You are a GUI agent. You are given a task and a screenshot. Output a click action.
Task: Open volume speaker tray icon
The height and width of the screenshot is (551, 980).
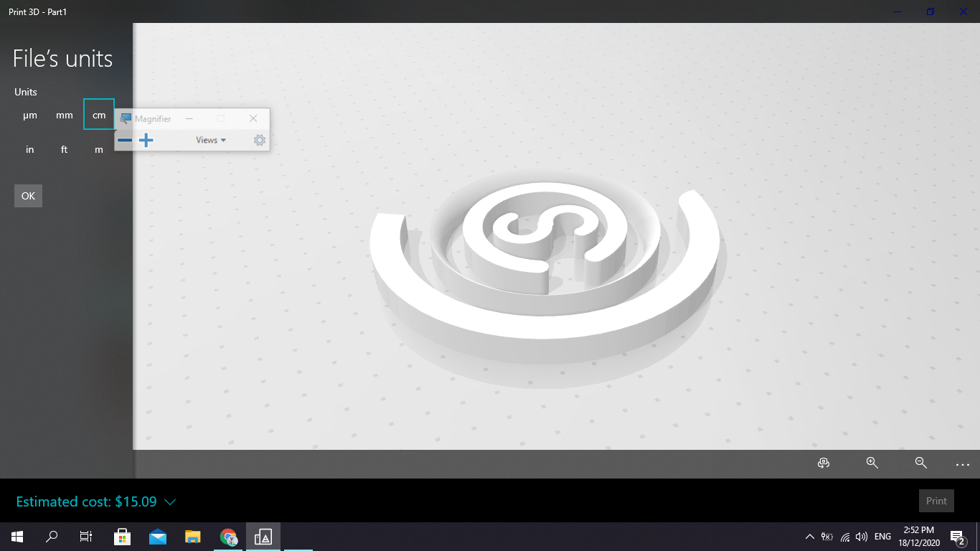click(862, 537)
